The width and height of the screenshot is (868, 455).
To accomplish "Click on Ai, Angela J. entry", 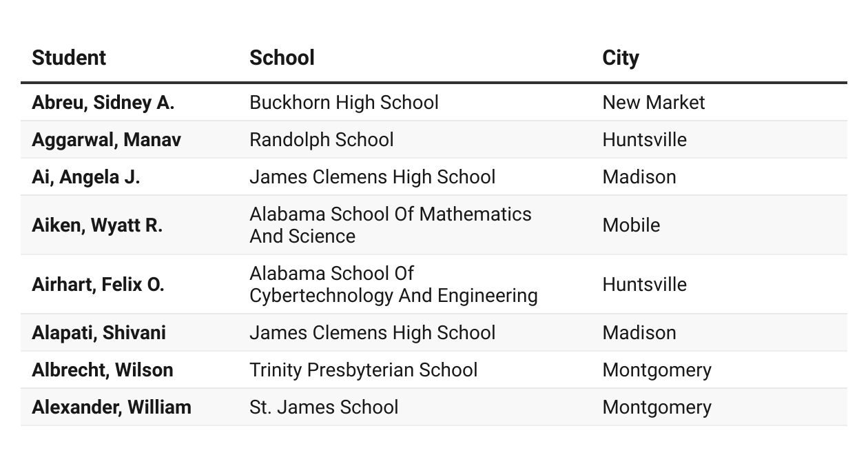I will coord(85,177).
